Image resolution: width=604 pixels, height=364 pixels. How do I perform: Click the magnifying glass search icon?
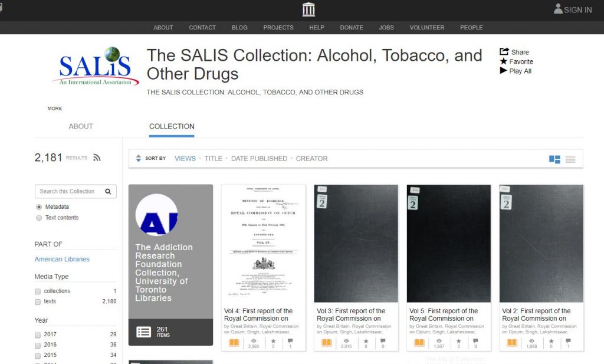point(109,191)
